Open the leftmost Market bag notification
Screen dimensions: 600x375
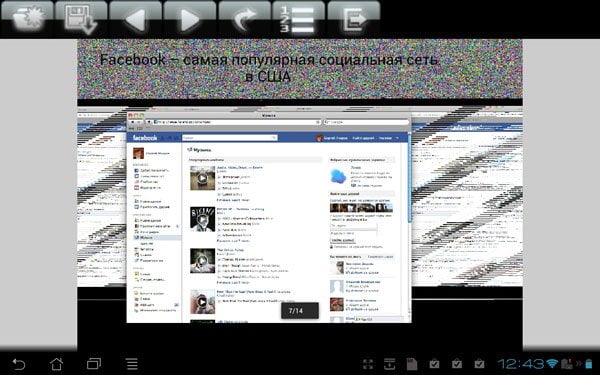434,364
